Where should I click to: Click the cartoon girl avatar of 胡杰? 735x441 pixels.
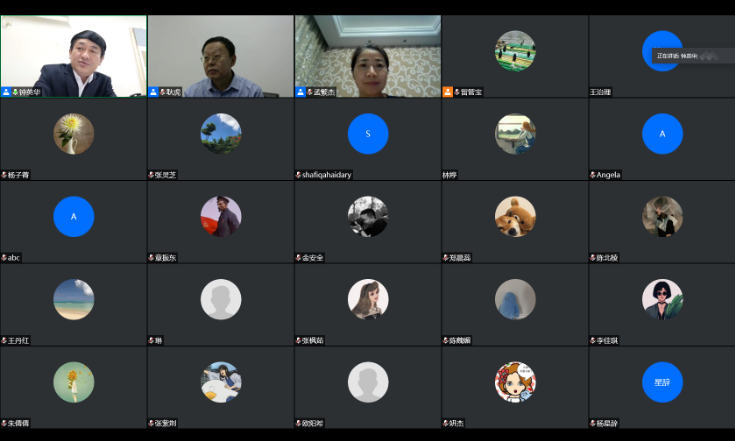click(515, 381)
